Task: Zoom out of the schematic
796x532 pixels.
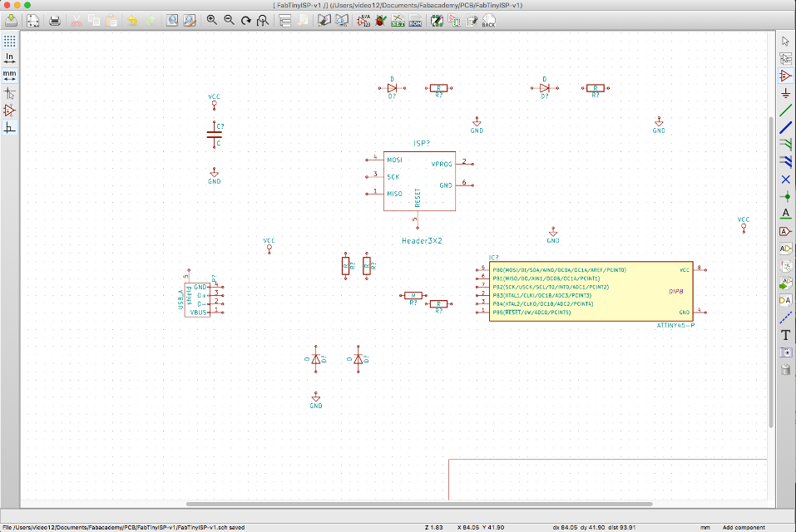Action: (230, 20)
